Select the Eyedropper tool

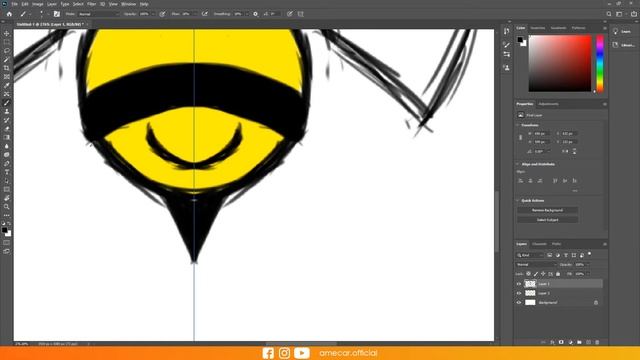pos(7,85)
